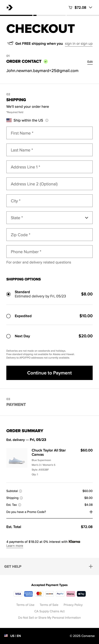Click the PayPal payment icon
The width and height of the screenshot is (99, 644).
(x=60, y=594)
